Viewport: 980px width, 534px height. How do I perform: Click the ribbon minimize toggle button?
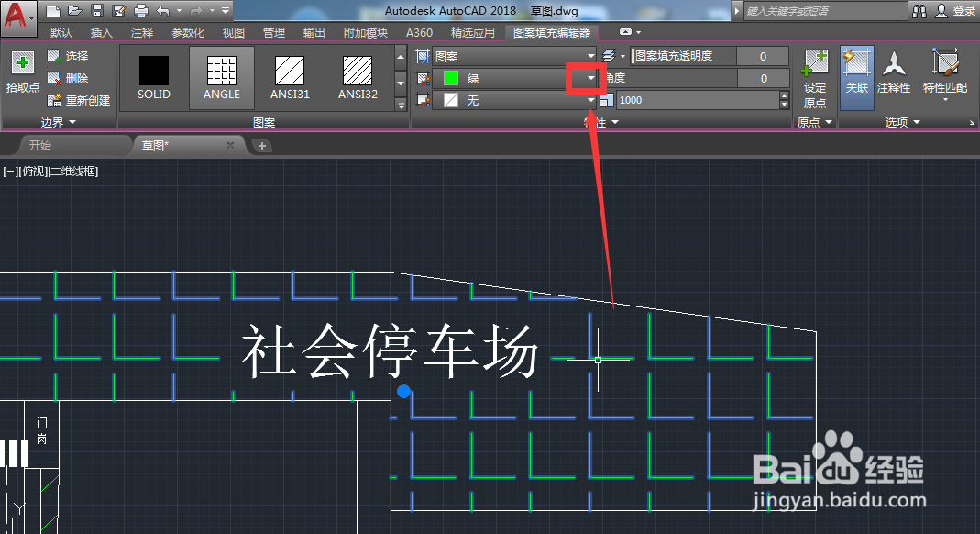pos(625,32)
